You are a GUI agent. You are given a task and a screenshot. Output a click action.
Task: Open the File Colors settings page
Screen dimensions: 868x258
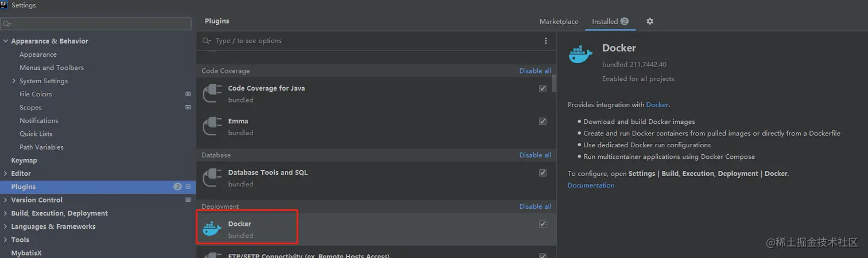[36, 94]
